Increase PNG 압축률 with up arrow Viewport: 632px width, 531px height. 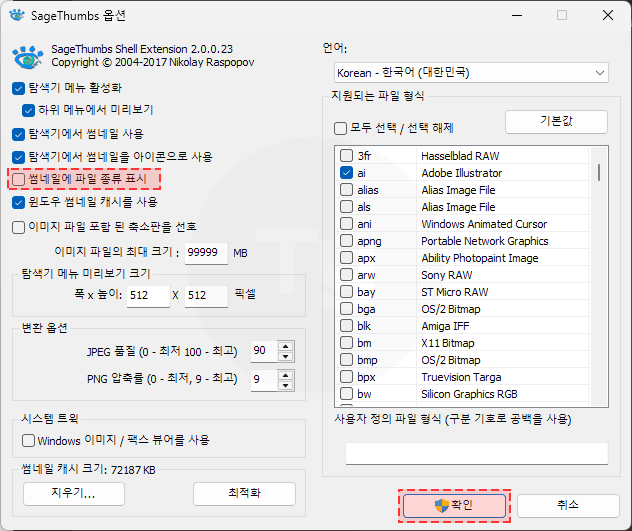click(x=286, y=375)
